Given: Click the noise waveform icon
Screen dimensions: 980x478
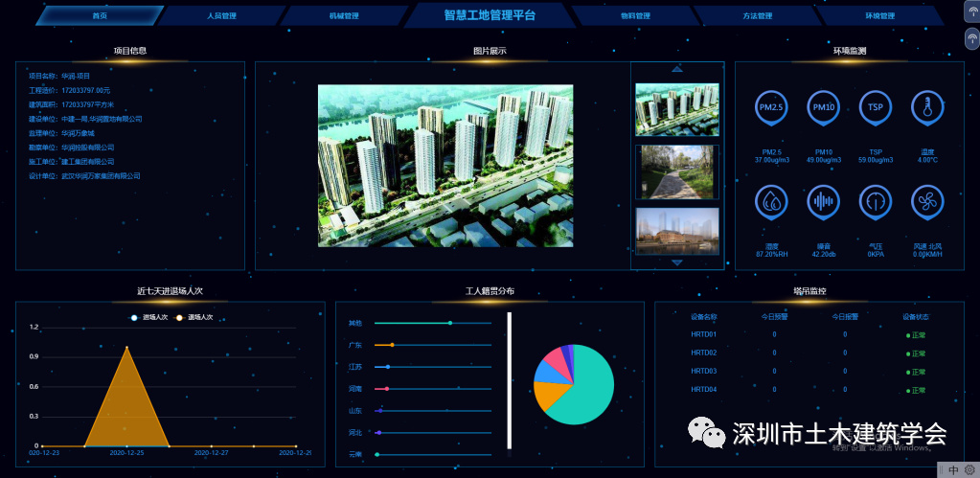Looking at the screenshot, I should click(x=823, y=202).
